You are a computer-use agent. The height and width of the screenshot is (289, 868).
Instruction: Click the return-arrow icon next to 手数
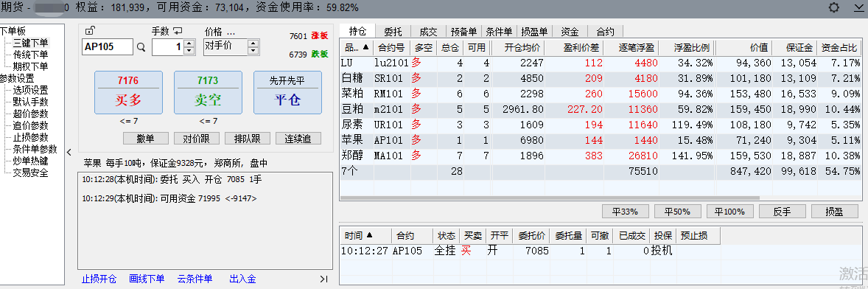point(178,32)
